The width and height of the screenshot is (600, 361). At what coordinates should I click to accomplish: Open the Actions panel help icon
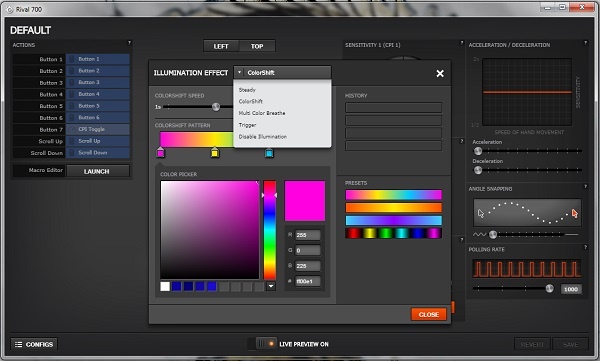pyautogui.click(x=129, y=42)
